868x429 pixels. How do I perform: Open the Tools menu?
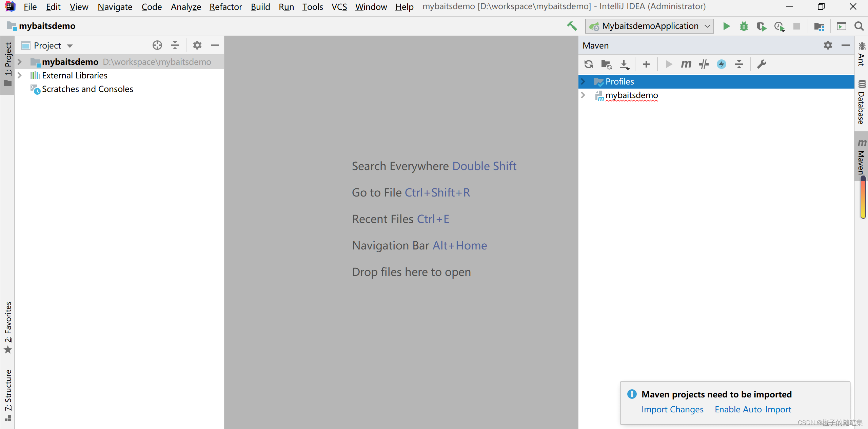pyautogui.click(x=313, y=7)
